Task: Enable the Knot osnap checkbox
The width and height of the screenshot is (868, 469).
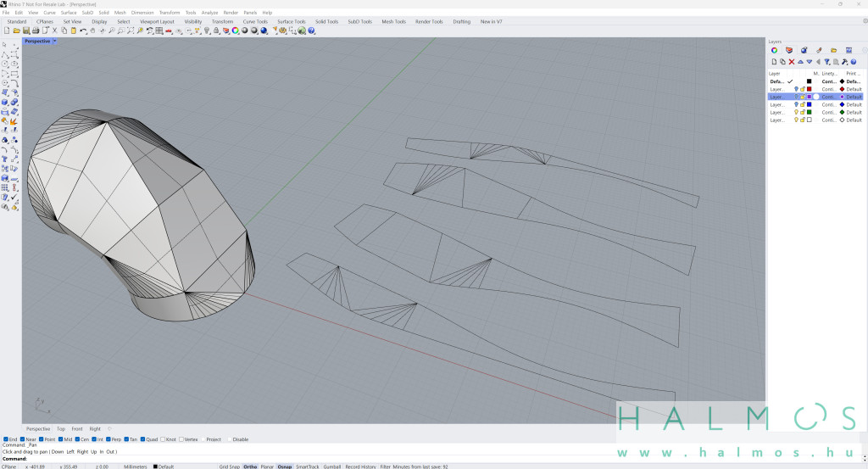Action: [163, 439]
